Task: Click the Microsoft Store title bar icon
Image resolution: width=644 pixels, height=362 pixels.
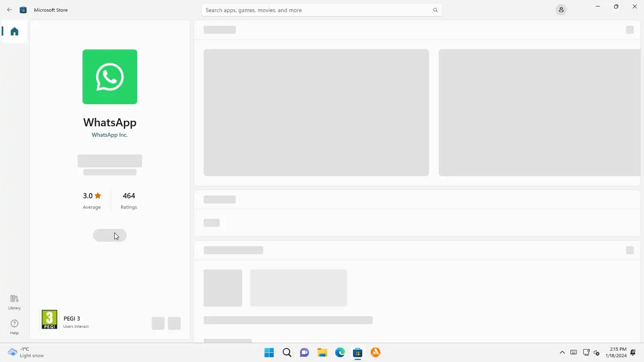Action: point(23,10)
